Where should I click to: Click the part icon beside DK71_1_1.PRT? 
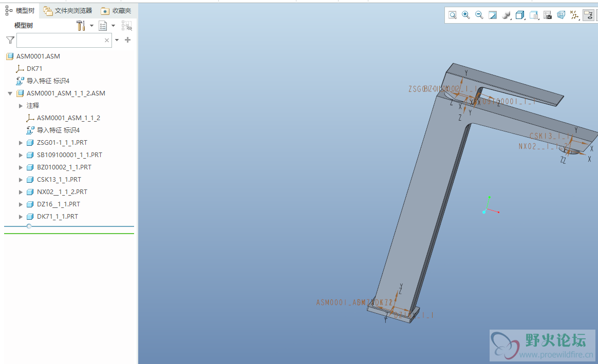pos(30,217)
